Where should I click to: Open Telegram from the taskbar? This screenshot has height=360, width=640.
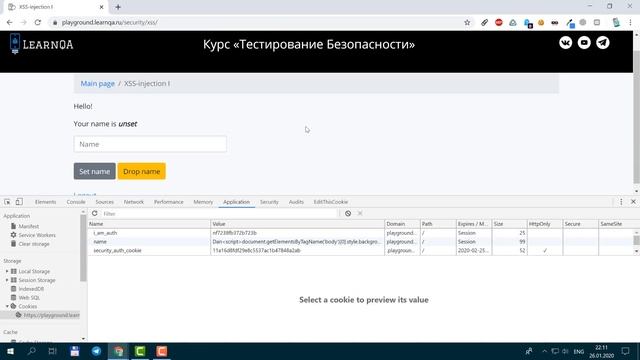click(96, 351)
